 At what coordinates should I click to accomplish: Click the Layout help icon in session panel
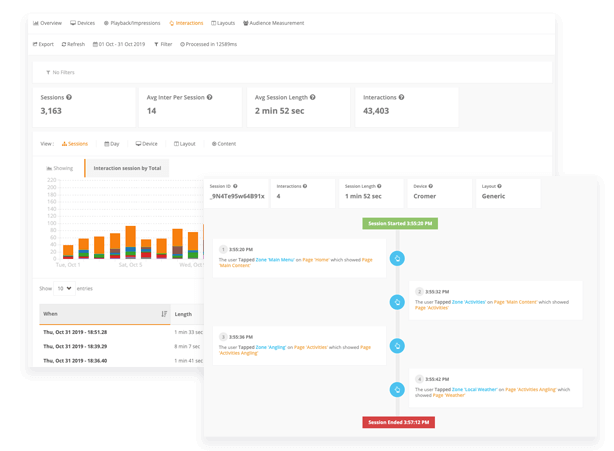click(x=499, y=186)
